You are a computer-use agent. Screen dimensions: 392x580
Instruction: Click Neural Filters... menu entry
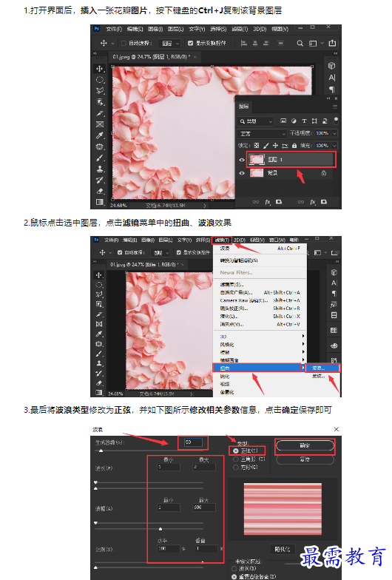[x=237, y=272]
